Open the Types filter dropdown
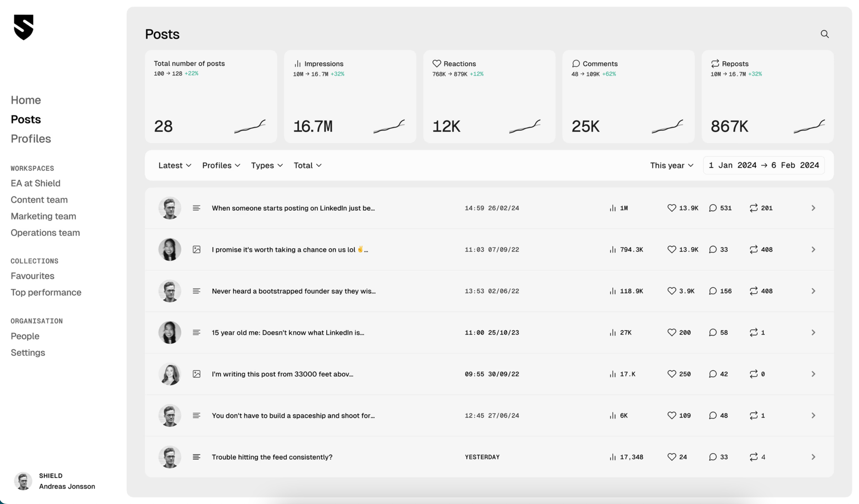Viewport: 859px width, 504px height. click(x=267, y=166)
